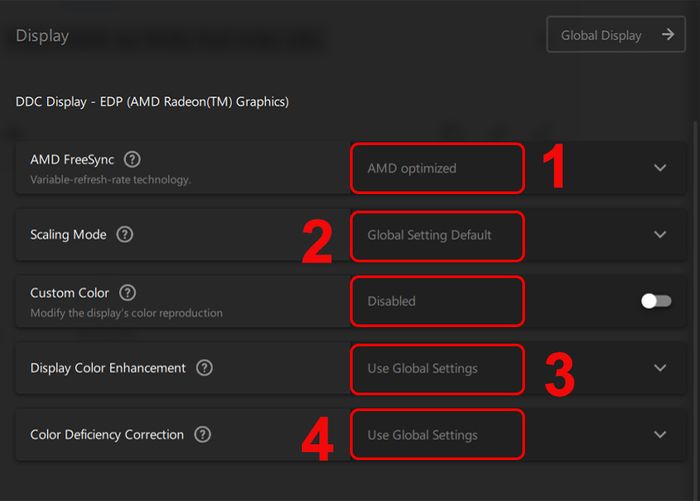
Task: Click the 'Display' section heading
Action: [42, 36]
